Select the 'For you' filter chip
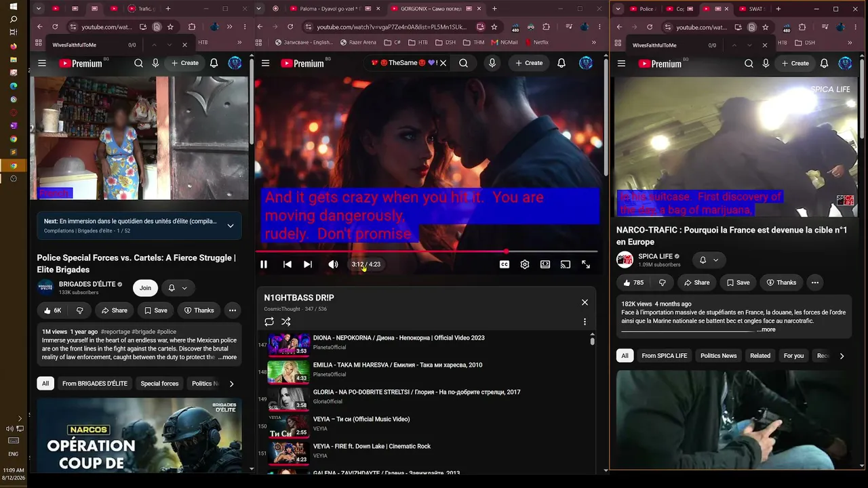 (x=794, y=356)
